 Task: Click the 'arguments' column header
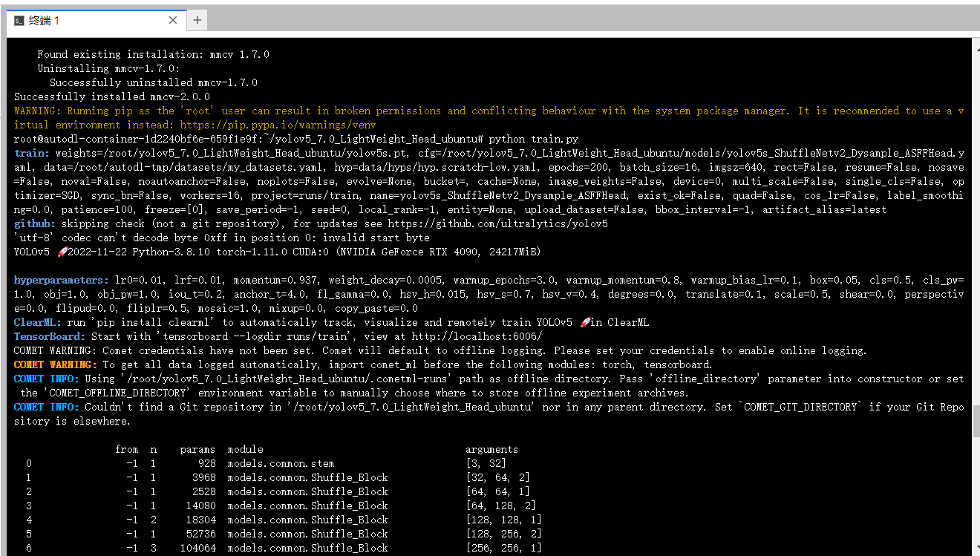pos(491,449)
